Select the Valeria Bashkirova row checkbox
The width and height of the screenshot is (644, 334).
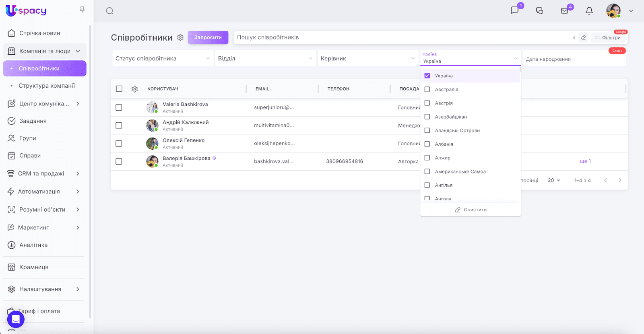click(119, 107)
